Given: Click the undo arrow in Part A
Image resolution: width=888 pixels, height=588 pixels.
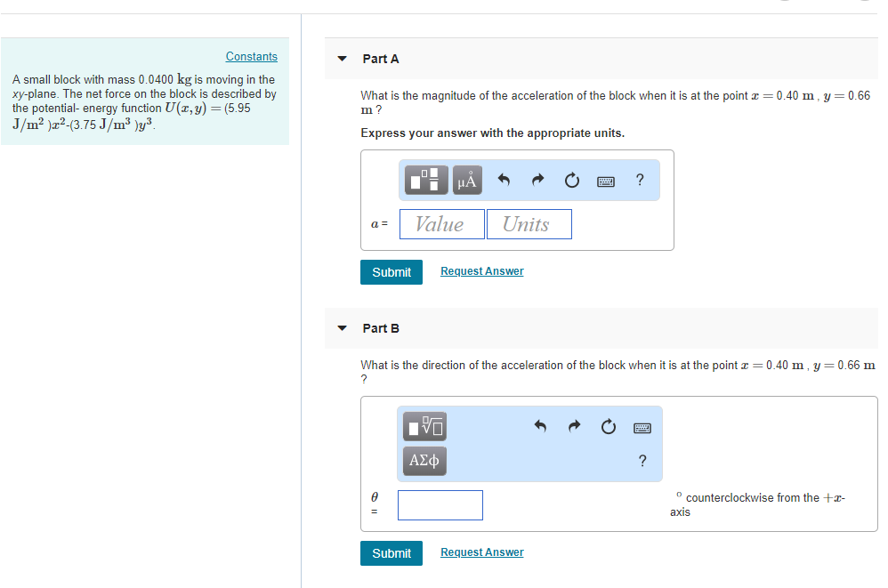Looking at the screenshot, I should pyautogui.click(x=504, y=181).
